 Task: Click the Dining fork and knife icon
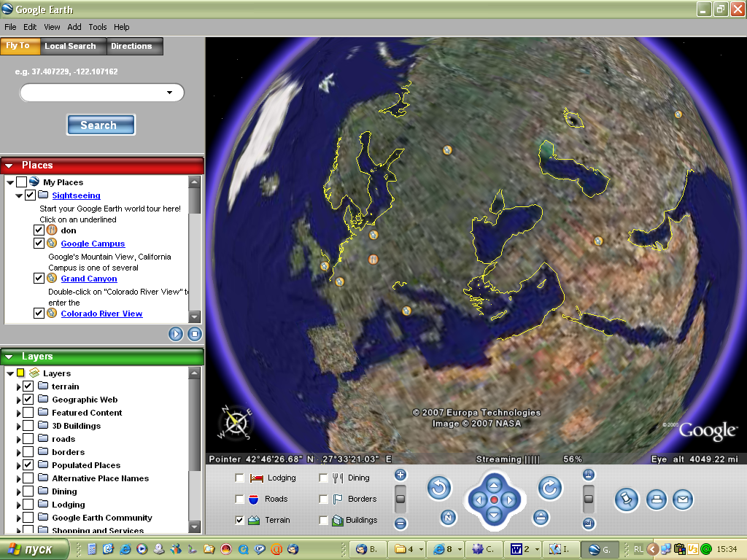(338, 478)
